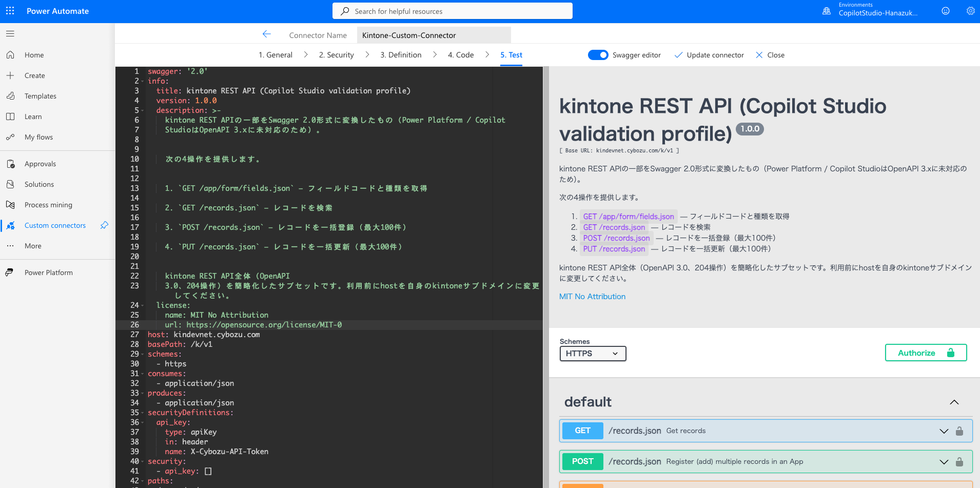Click the Learn book icon
The image size is (980, 488).
click(10, 116)
